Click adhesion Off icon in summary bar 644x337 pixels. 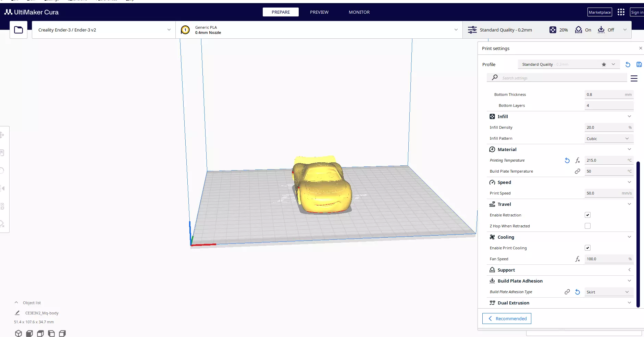[601, 30]
